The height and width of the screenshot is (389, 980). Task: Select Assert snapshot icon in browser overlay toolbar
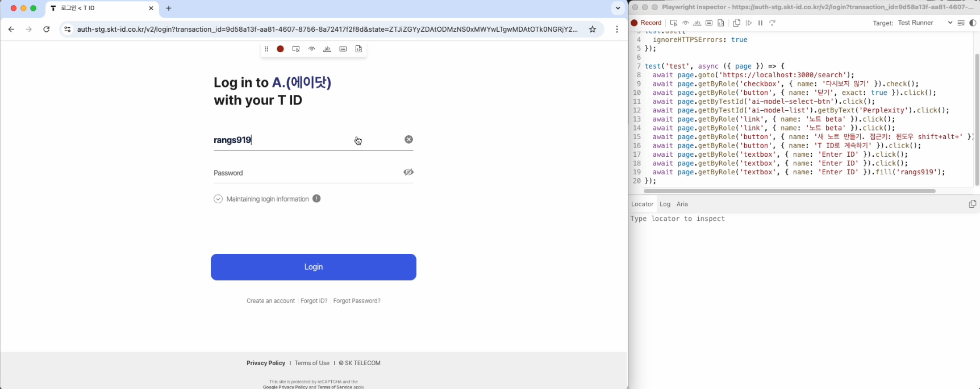(x=358, y=49)
